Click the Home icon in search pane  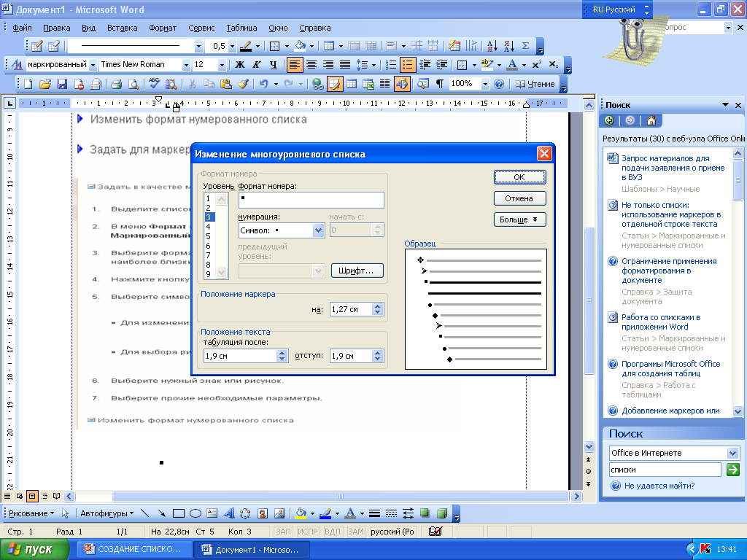[651, 120]
